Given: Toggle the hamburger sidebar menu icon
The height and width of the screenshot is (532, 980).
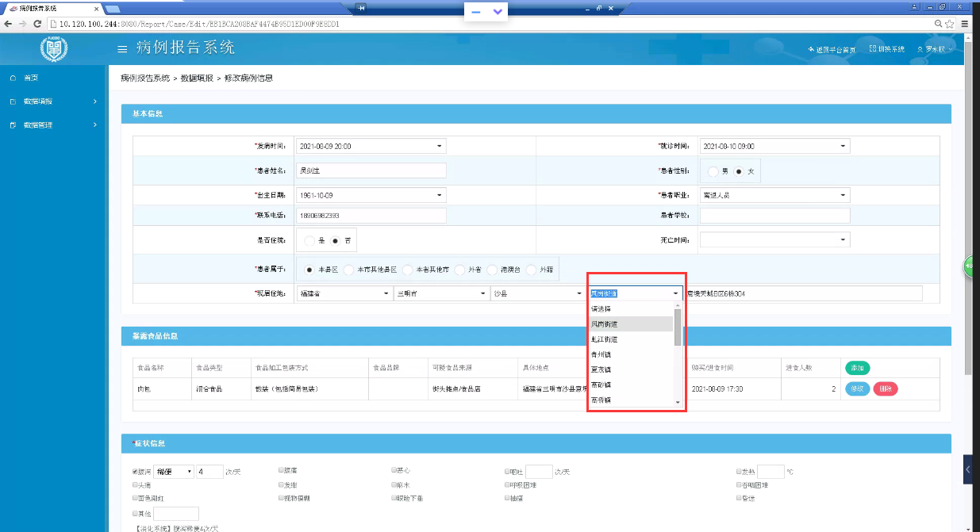Looking at the screenshot, I should (x=122, y=49).
